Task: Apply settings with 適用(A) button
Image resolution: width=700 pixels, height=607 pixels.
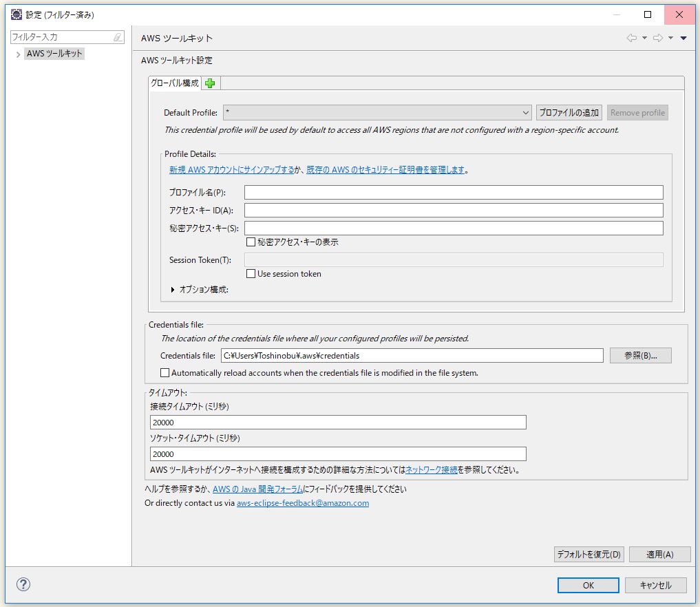Action: 660,554
